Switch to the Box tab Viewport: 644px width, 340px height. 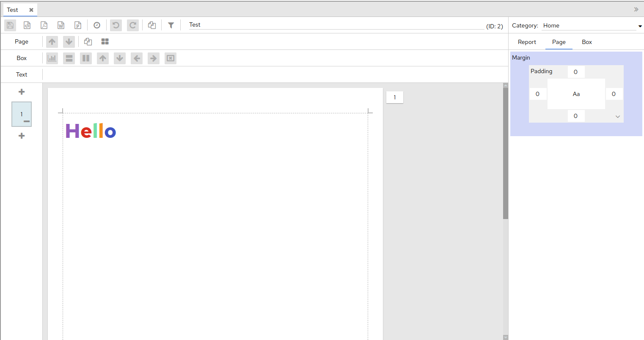[x=587, y=42]
